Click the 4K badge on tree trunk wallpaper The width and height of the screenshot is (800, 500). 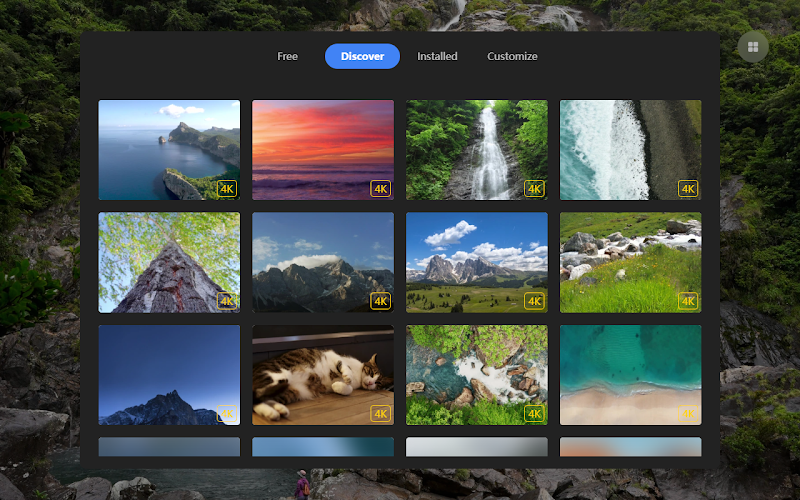click(227, 301)
